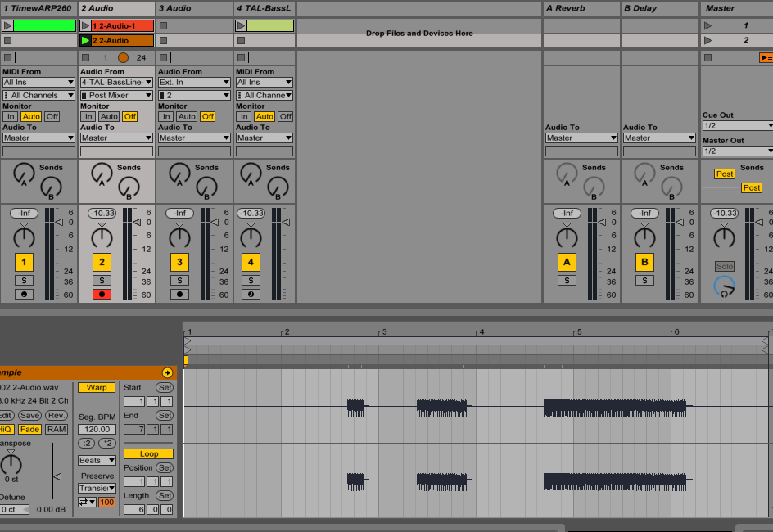This screenshot has width=773, height=532.
Task: Toggle Master Solo cue button
Action: 725,267
